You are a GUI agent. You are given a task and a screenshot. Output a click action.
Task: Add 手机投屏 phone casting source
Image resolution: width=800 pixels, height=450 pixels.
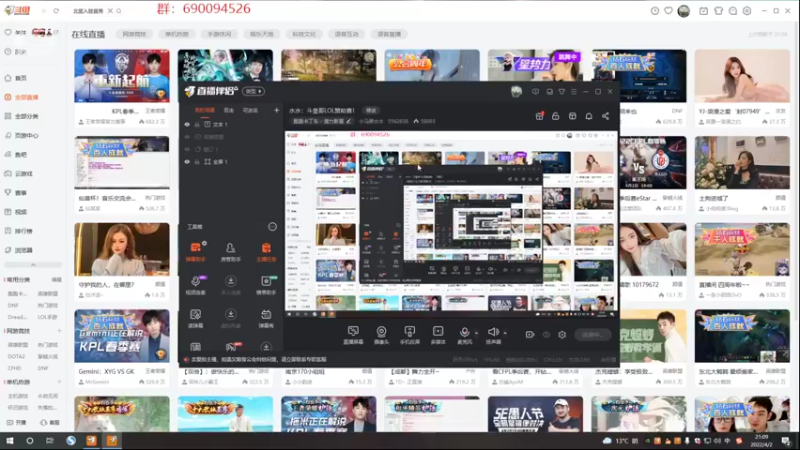click(409, 335)
